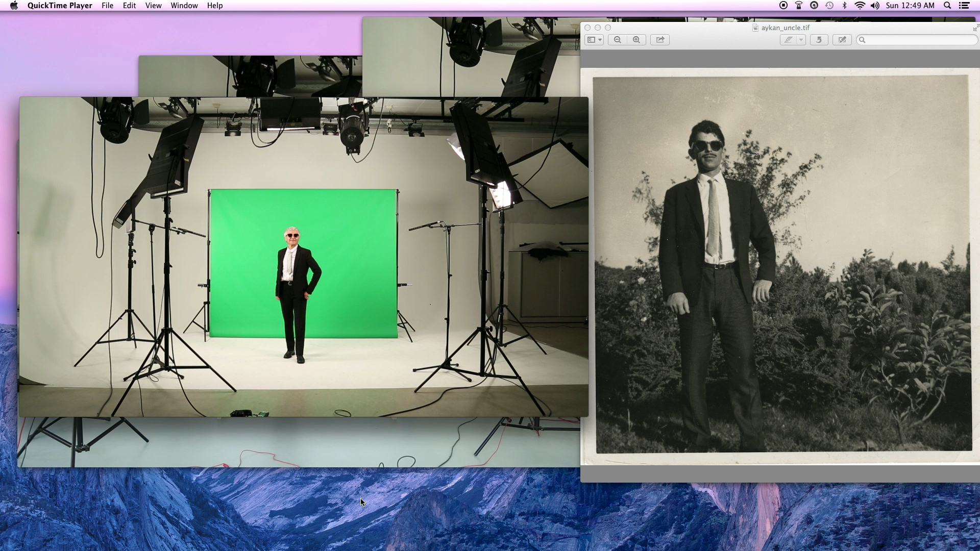980x551 pixels.
Task: Minimize the aykan_uncle.tif window
Action: [598, 28]
